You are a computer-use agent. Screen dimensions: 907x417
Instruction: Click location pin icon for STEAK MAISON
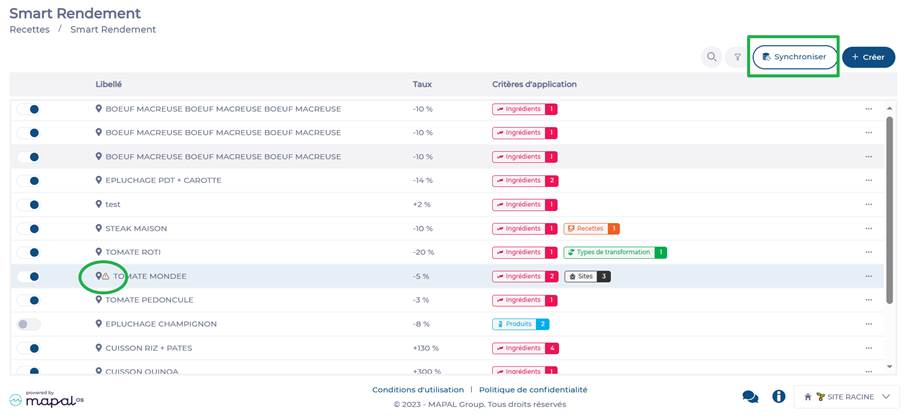(x=99, y=228)
